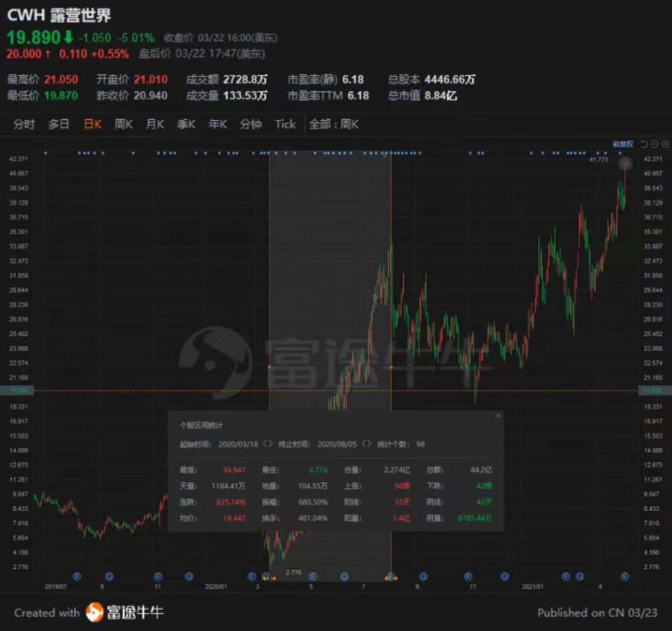The width and height of the screenshot is (672, 631).
Task: Click the after-hours price 20.000
Action: click(23, 54)
